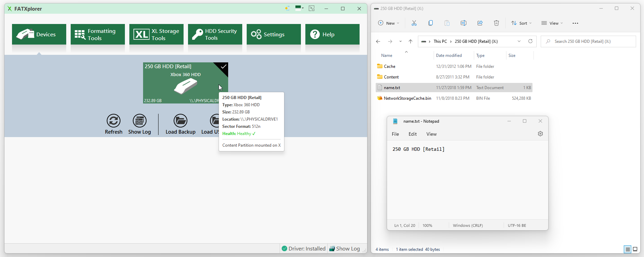Image resolution: width=644 pixels, height=257 pixels.
Task: Click the Ln 1, Col 20 status in Notepad
Action: 405,225
